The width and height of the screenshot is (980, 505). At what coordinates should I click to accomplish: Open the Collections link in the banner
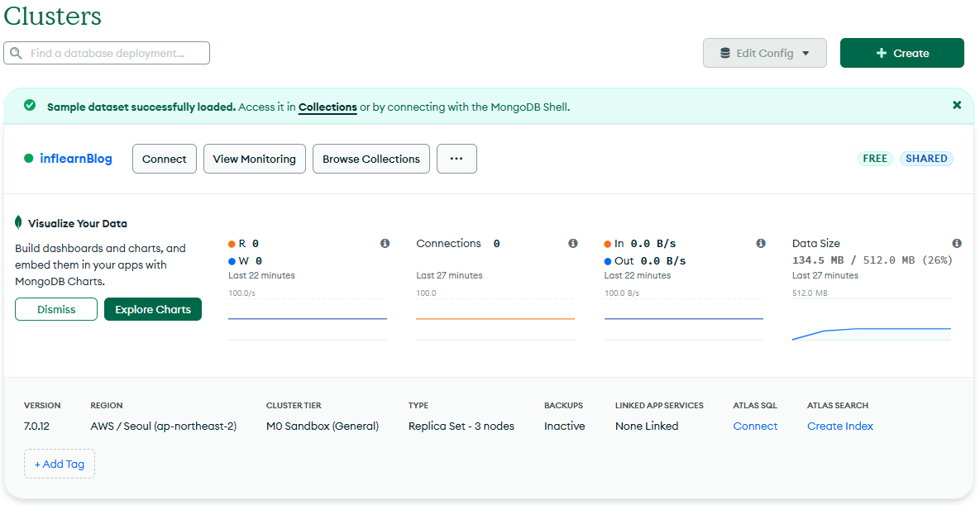point(327,107)
